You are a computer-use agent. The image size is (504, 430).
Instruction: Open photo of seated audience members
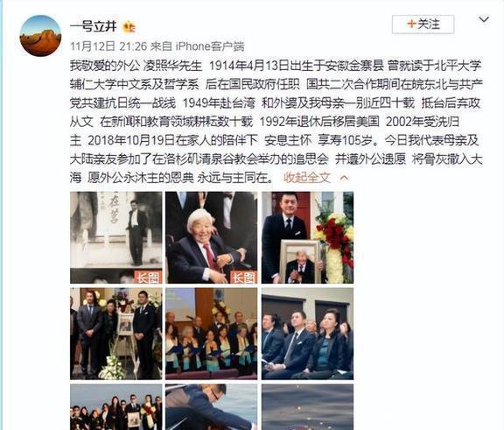point(307,334)
